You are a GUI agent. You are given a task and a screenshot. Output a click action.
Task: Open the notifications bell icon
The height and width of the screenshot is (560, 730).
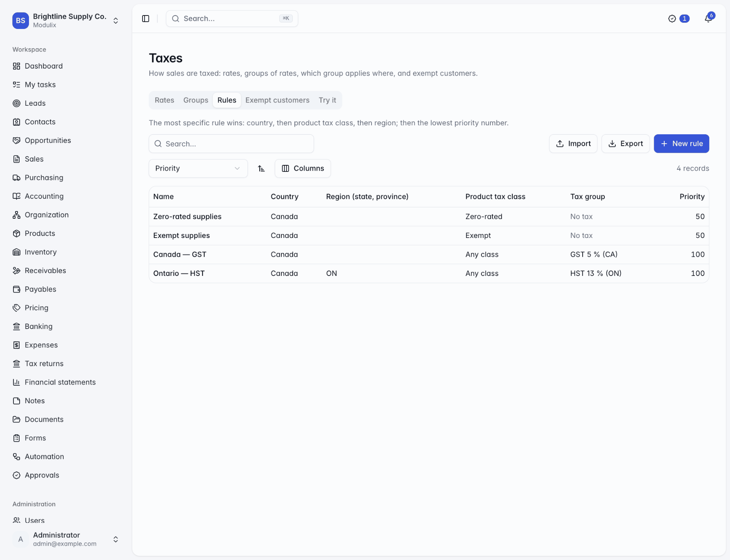(708, 18)
